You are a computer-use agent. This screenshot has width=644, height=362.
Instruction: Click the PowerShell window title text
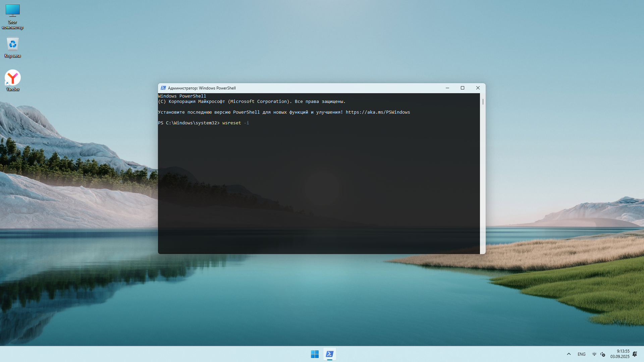[x=202, y=88]
